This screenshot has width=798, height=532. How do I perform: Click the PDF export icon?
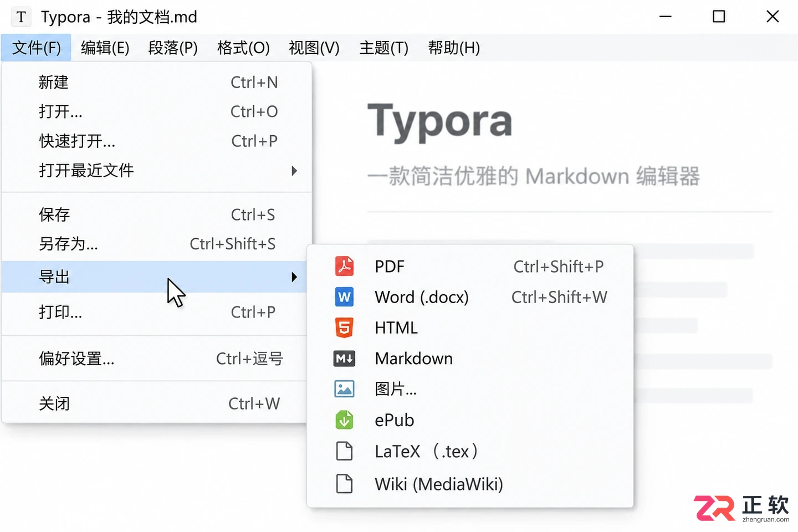344,267
